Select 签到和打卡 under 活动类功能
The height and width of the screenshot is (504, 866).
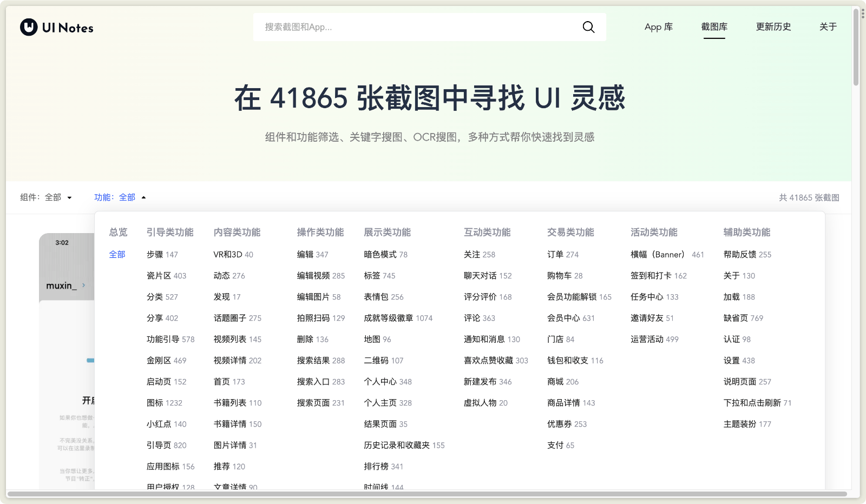(x=652, y=275)
